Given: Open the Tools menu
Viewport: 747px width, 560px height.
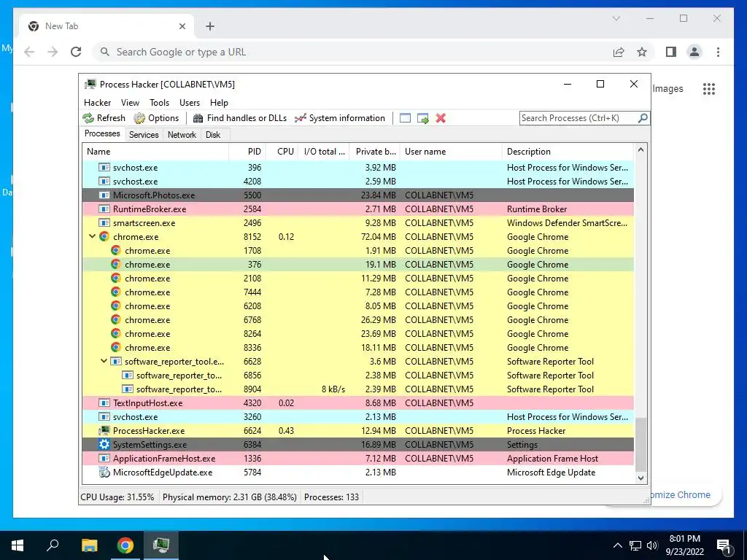Looking at the screenshot, I should 159,103.
